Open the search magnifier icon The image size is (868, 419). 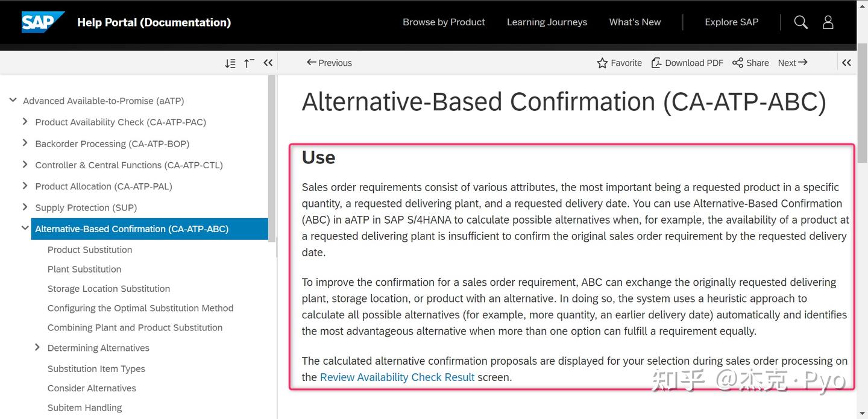pos(800,22)
